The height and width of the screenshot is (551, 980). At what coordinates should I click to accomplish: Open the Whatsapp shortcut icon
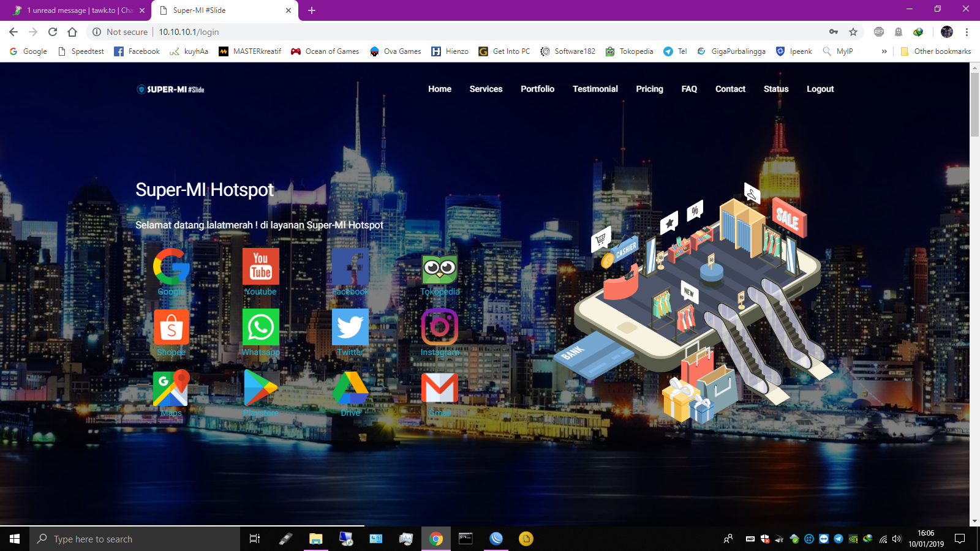(x=261, y=327)
